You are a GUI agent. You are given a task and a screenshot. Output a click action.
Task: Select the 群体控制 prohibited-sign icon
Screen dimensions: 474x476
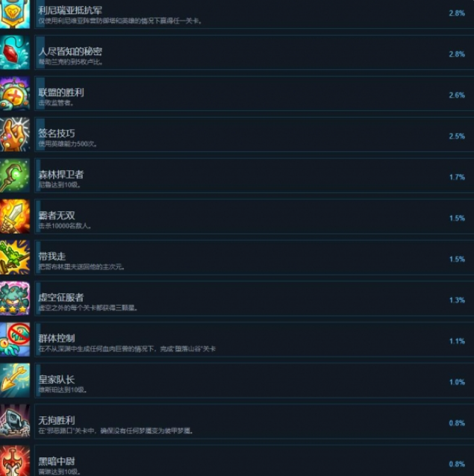coord(15,339)
